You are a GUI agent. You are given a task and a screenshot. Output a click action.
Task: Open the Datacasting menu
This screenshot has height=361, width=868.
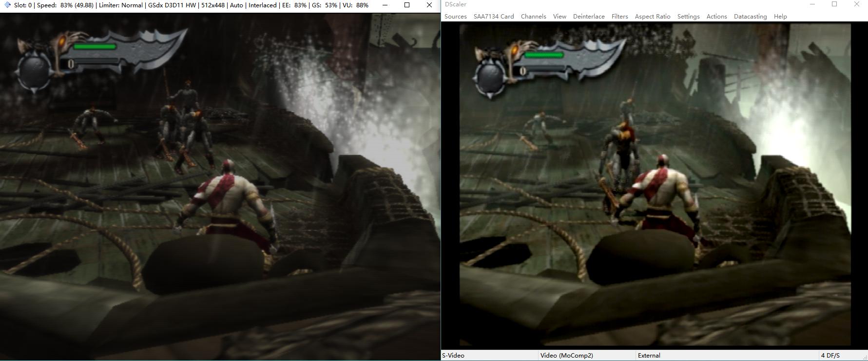click(750, 17)
